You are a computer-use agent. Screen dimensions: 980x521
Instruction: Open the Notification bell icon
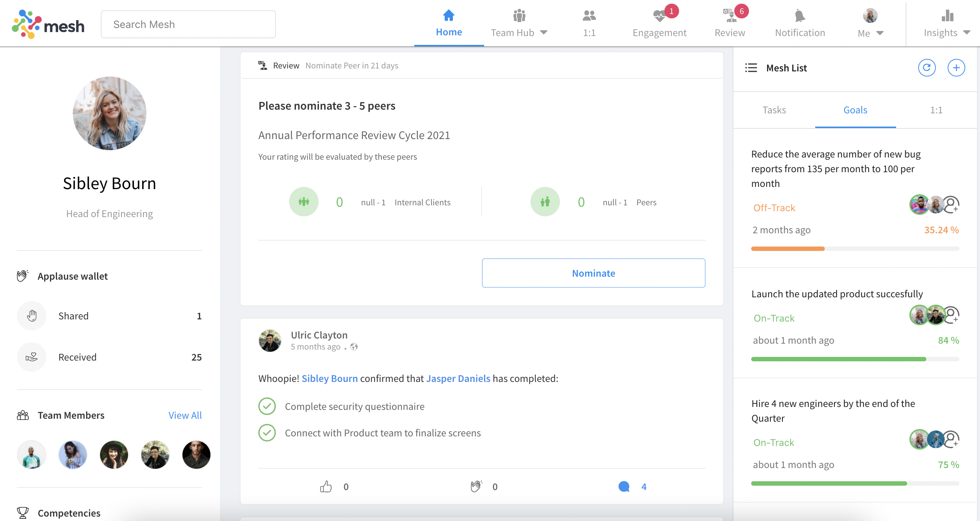(x=800, y=16)
